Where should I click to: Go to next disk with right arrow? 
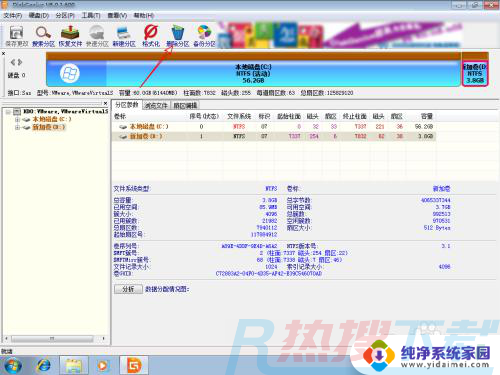(x=20, y=62)
